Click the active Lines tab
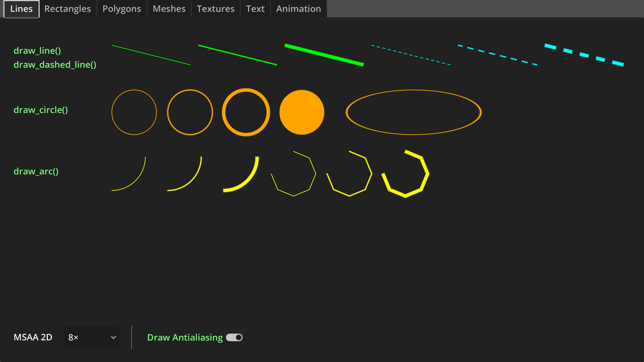644x362 pixels. [x=21, y=9]
